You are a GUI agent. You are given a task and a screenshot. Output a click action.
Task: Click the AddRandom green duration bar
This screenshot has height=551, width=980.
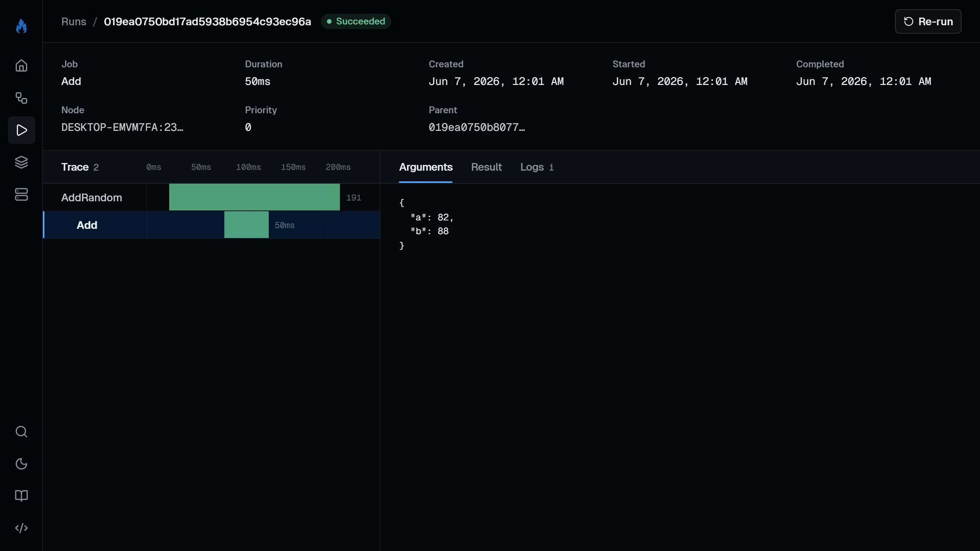click(255, 197)
